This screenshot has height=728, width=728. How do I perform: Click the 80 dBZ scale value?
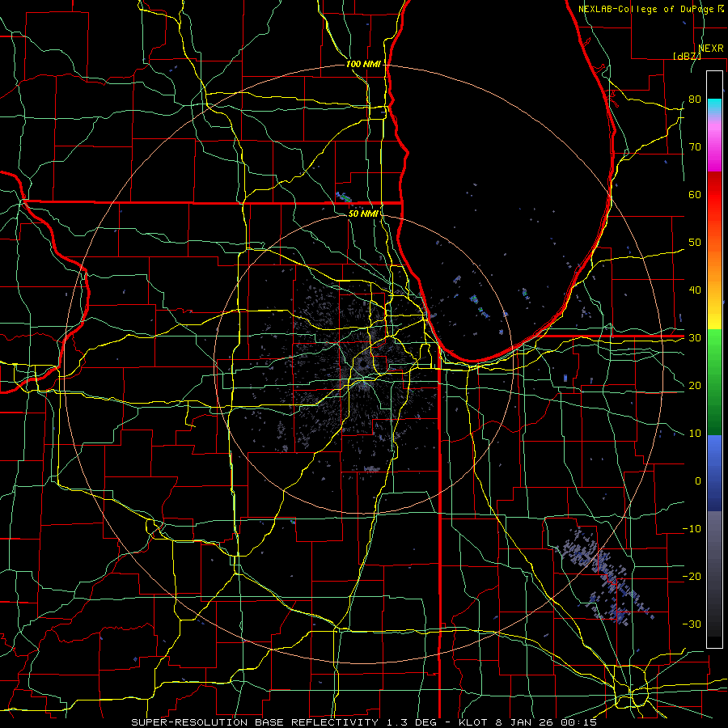click(x=695, y=99)
